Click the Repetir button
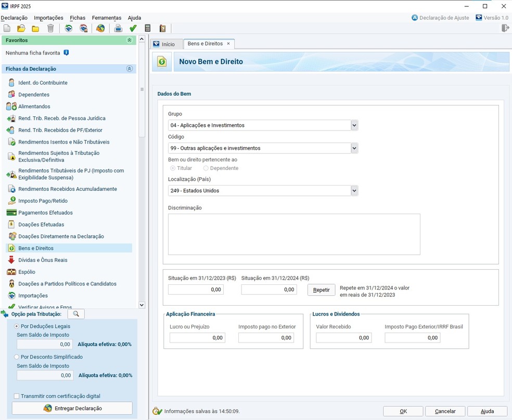 click(x=322, y=290)
